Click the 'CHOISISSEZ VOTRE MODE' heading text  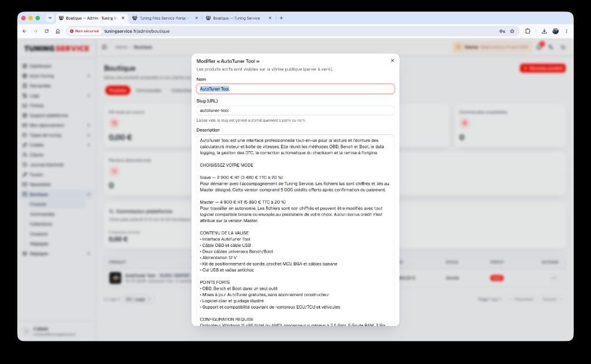226,165
